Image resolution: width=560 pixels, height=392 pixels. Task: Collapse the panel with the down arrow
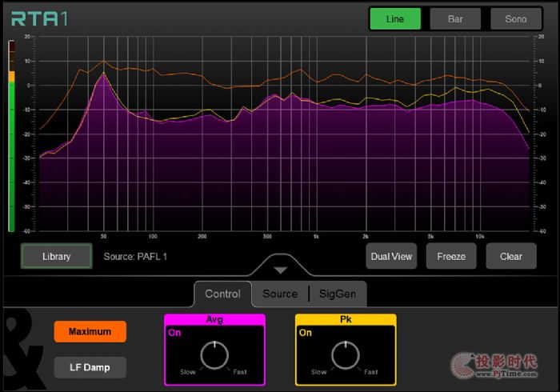(x=281, y=270)
